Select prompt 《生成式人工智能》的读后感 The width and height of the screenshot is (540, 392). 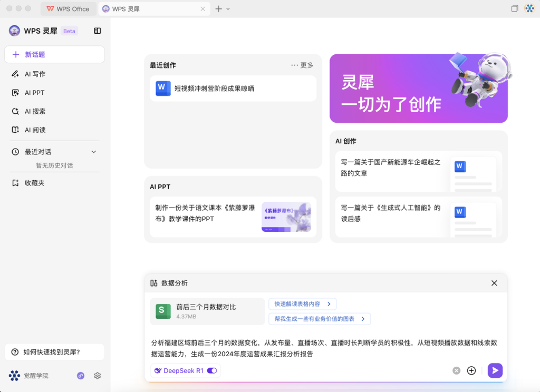point(418,217)
